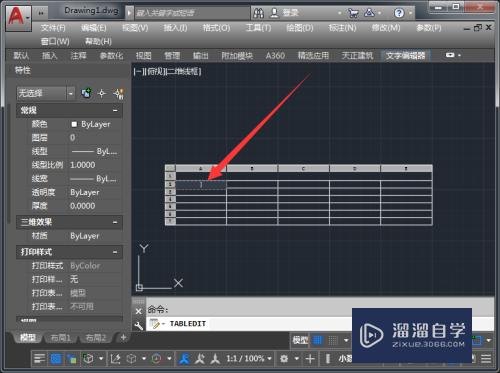Open status bar customization hamburger icon
Screen dimensions: 500x373
point(486,359)
